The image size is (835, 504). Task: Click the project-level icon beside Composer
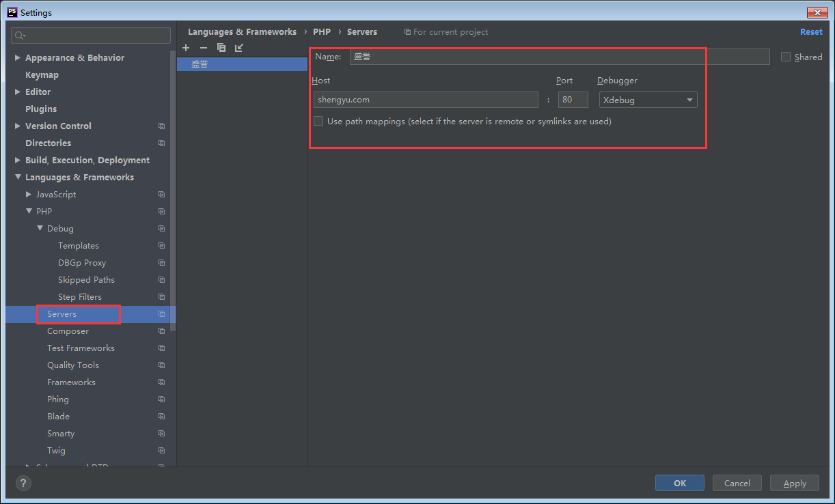click(161, 331)
